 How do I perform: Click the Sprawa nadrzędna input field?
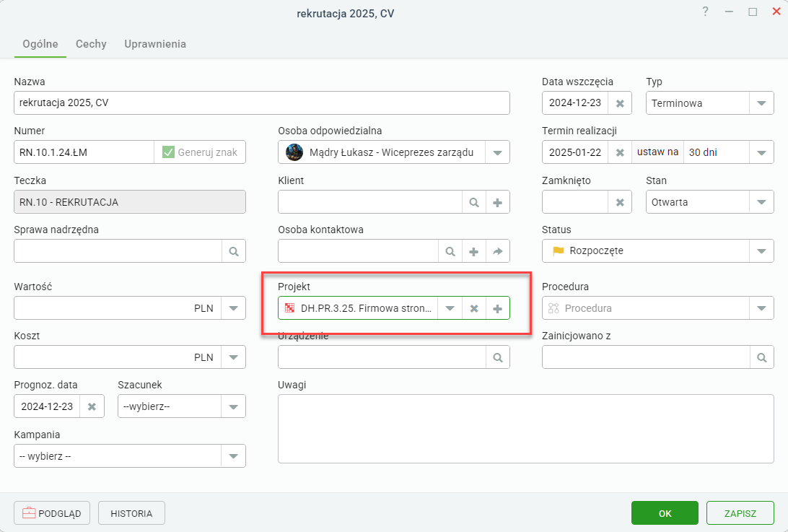[118, 251]
